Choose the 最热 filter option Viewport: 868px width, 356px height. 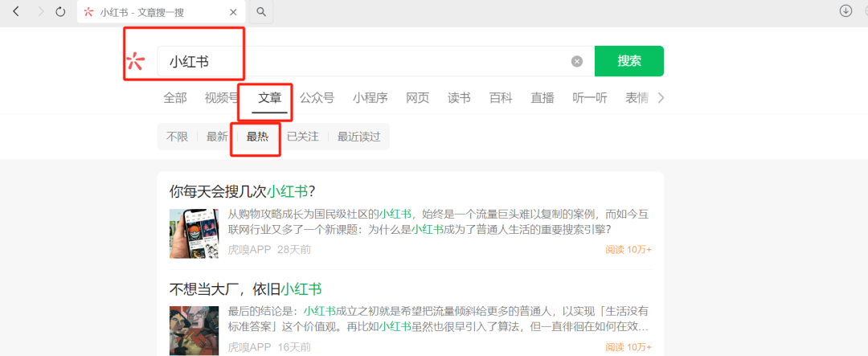(257, 137)
